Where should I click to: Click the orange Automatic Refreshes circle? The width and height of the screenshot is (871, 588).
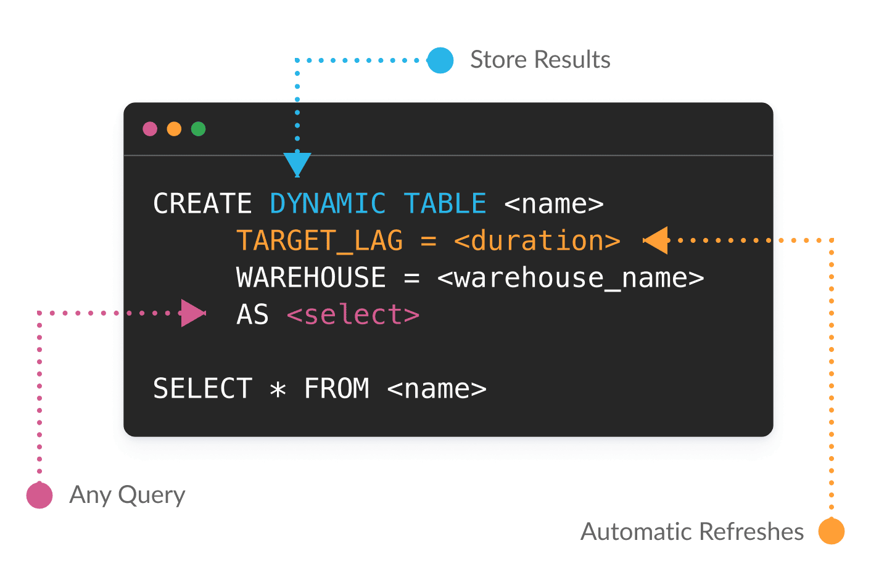pos(832,531)
